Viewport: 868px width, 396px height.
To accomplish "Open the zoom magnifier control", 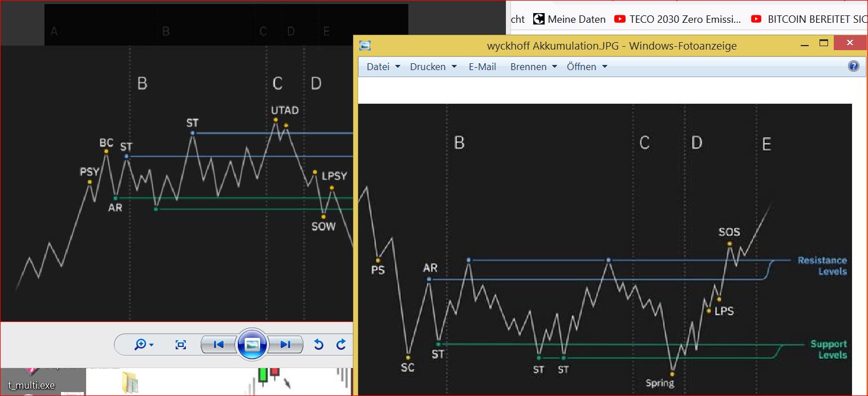I will (x=143, y=344).
